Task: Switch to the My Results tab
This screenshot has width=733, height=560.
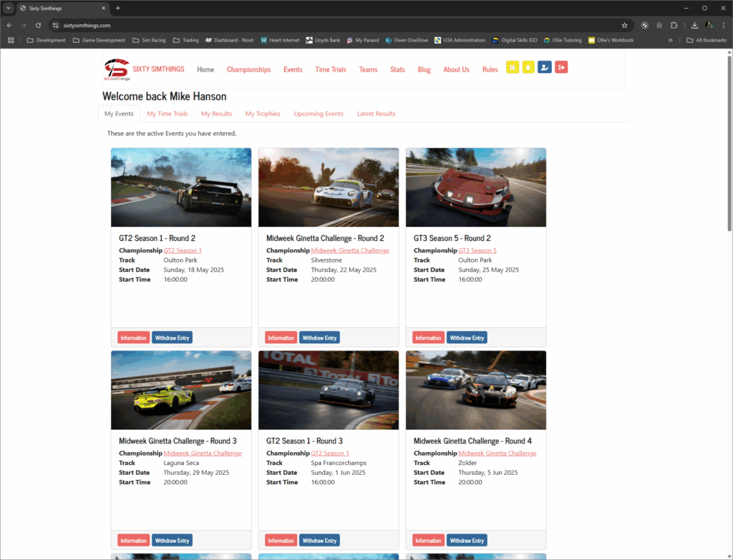Action: [216, 114]
